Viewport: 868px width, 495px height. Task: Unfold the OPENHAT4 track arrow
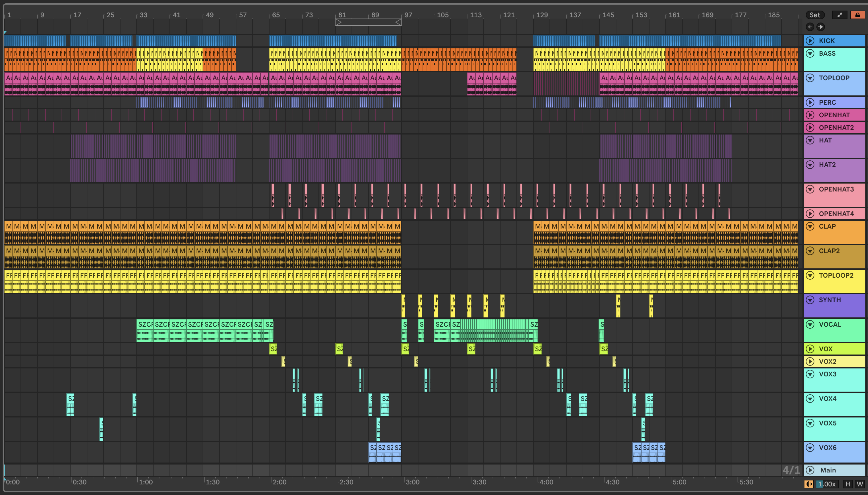(x=810, y=213)
